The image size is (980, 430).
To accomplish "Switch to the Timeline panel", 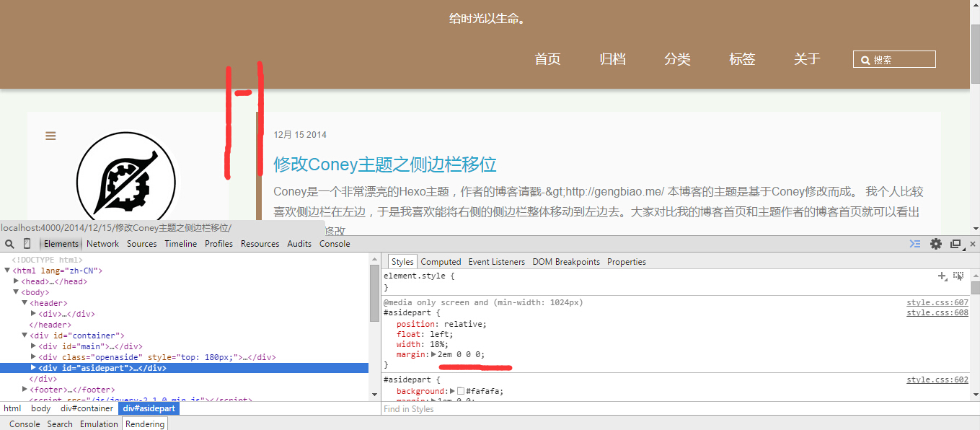I will tap(181, 244).
